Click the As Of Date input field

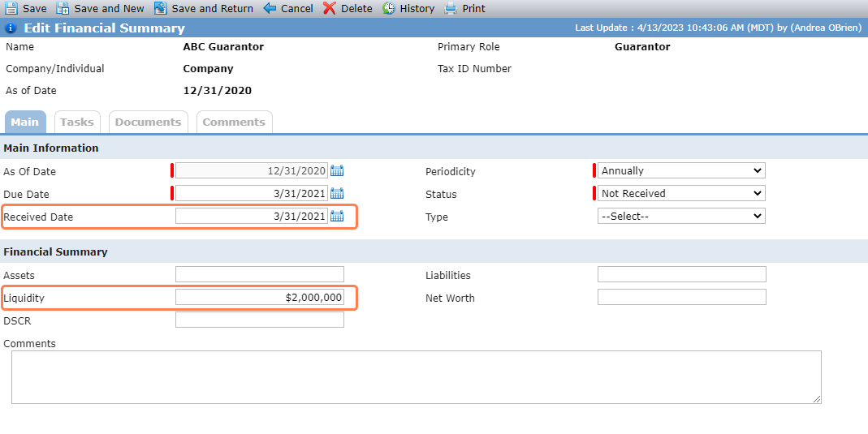click(x=252, y=171)
